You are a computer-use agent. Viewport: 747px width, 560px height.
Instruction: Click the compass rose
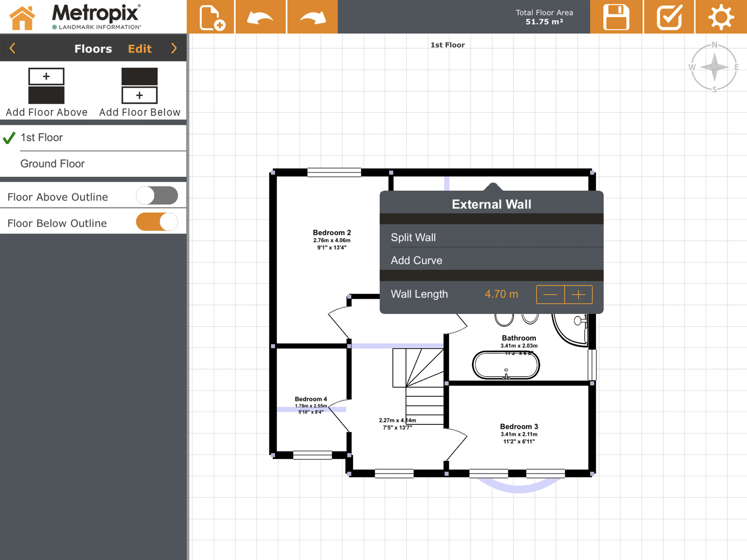[714, 67]
